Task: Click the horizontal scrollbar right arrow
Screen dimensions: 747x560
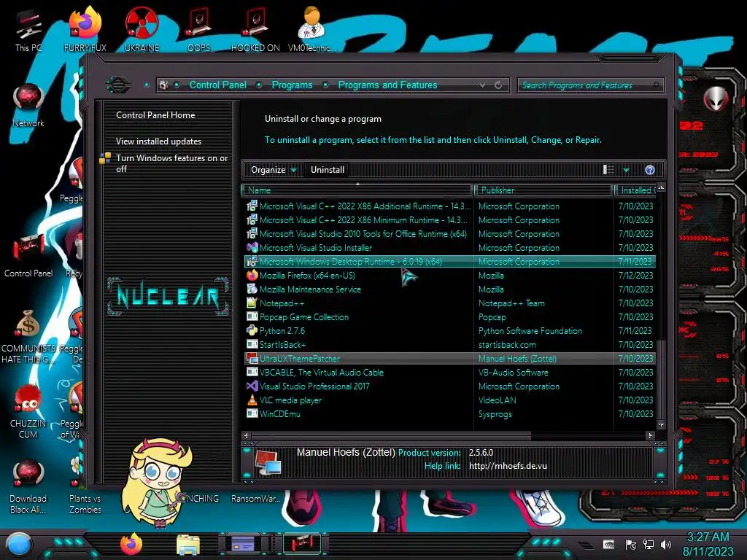Action: click(x=650, y=435)
